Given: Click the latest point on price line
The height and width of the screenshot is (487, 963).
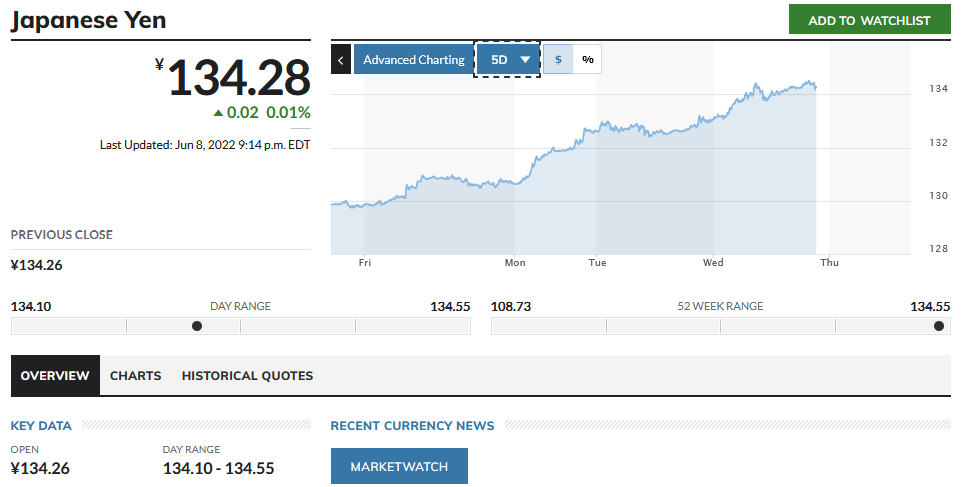Looking at the screenshot, I should point(816,88).
